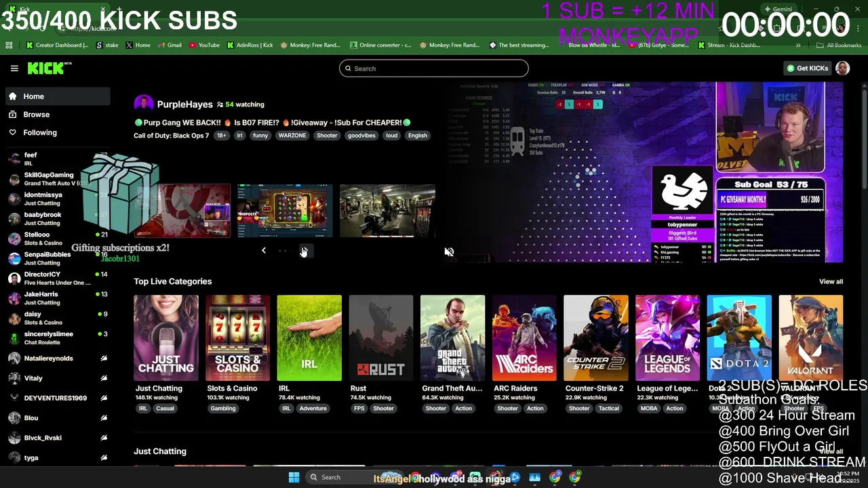The image size is (868, 488).
Task: Open JakeHarris channel in sidebar
Action: pyautogui.click(x=57, y=298)
